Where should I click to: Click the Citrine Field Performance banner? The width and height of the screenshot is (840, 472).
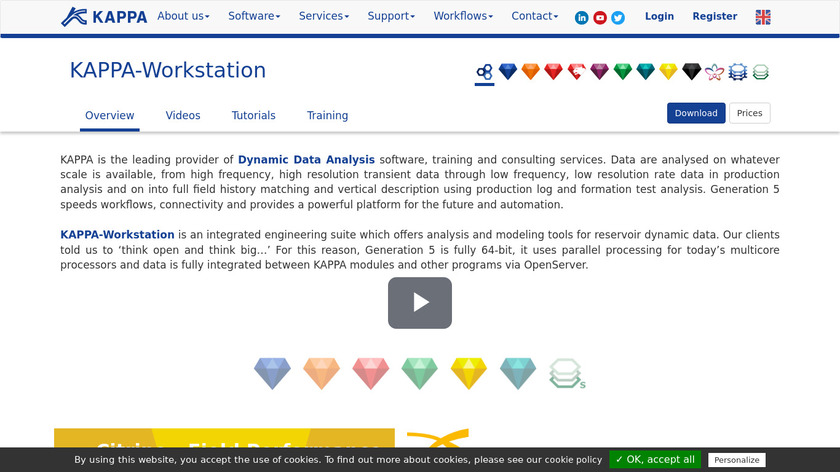(x=224, y=438)
